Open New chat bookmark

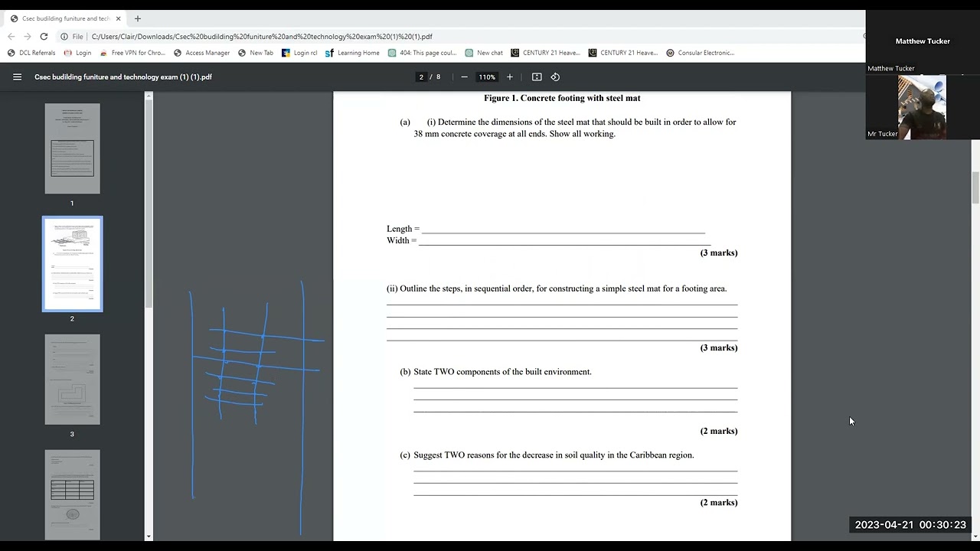(484, 53)
